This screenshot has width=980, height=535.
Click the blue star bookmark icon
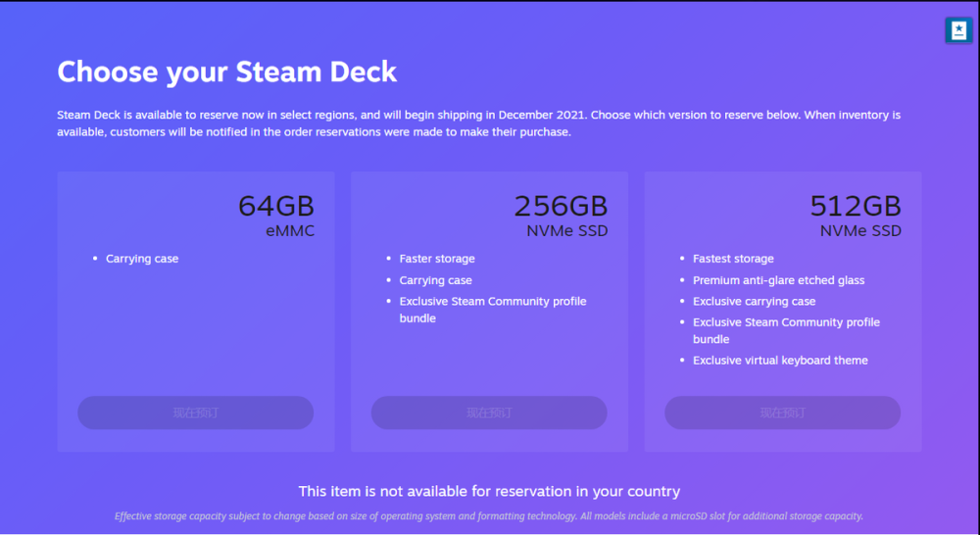pos(958,30)
